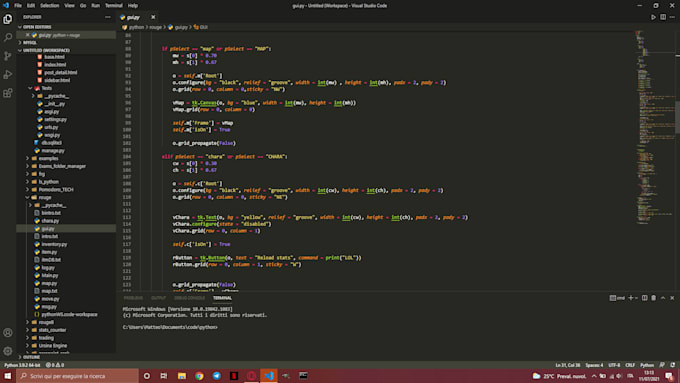
Task: Maximize the terminal panel with the chevron
Action: 663,298
